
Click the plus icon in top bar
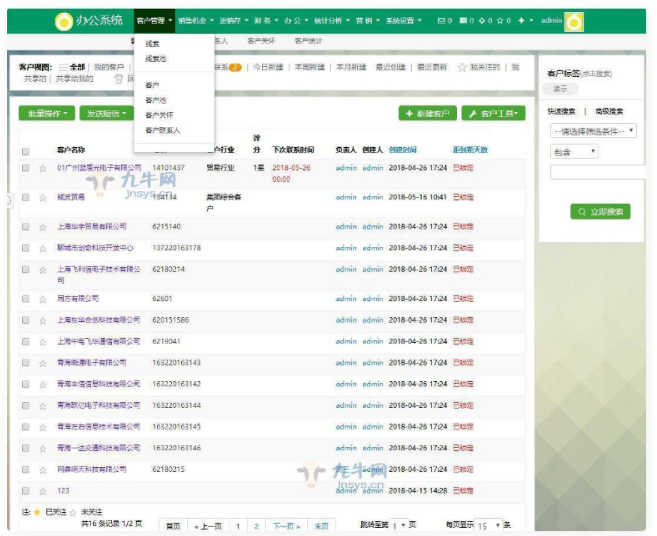tap(521, 20)
